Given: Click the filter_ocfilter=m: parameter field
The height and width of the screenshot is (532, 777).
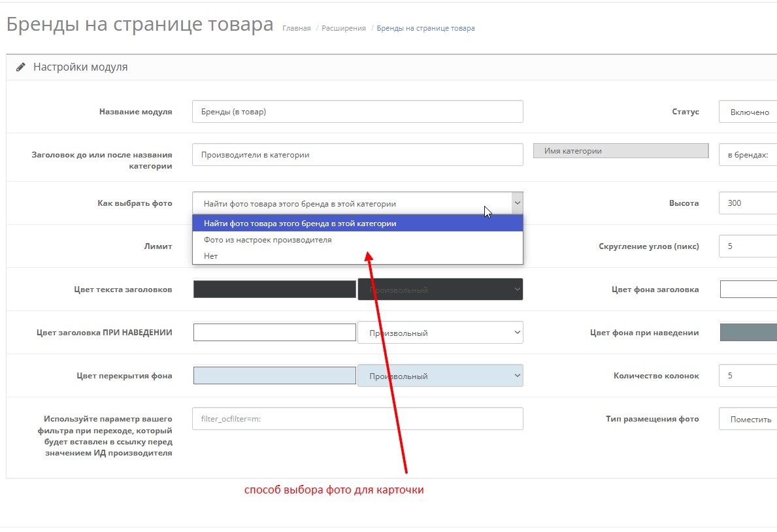Looking at the screenshot, I should click(x=357, y=419).
